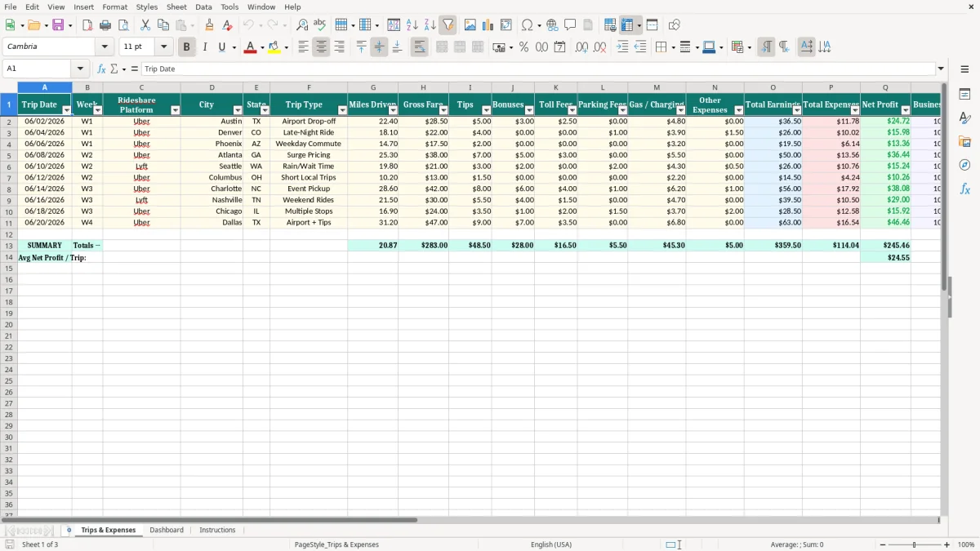Image resolution: width=980 pixels, height=551 pixels.
Task: Toggle Center Vertically alignment
Action: (379, 47)
